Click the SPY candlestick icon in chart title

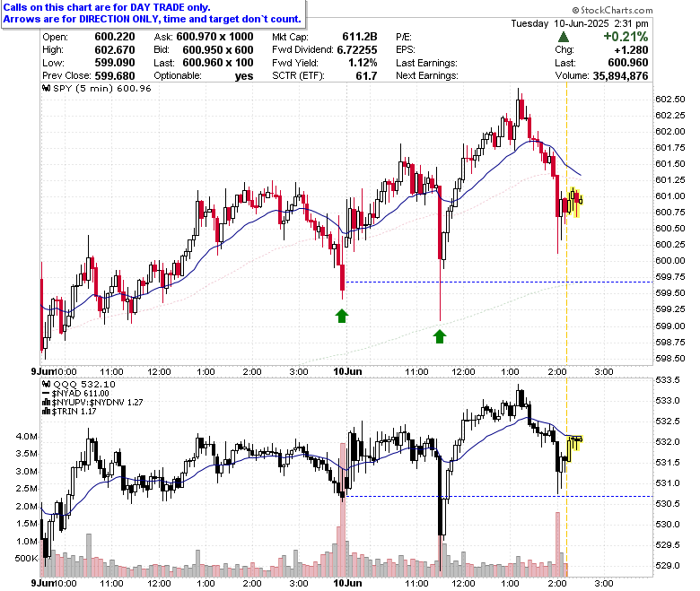point(46,88)
